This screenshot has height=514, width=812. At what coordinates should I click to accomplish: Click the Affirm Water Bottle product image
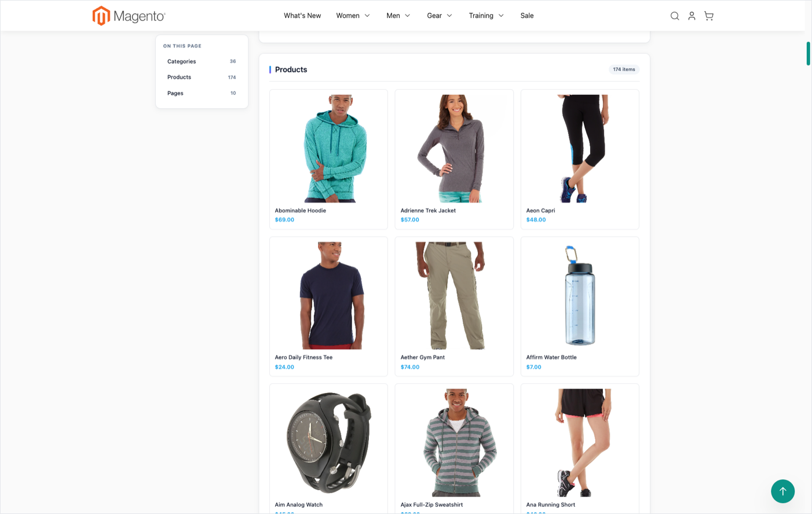click(x=579, y=295)
